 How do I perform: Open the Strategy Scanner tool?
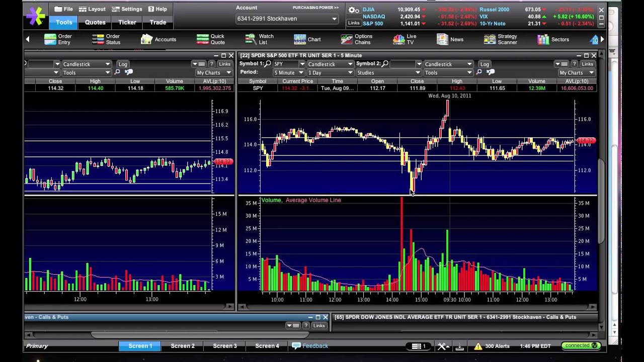[x=500, y=39]
